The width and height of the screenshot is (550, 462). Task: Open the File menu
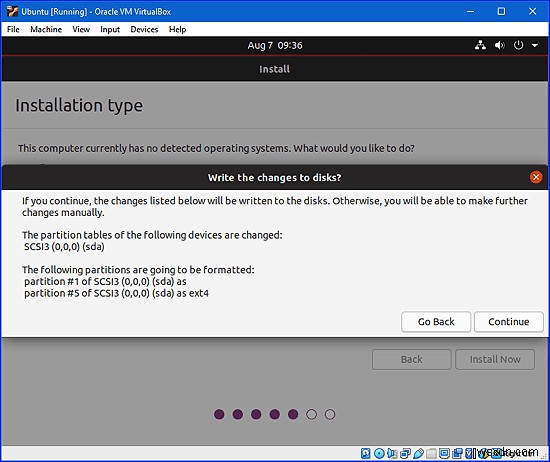(13, 29)
